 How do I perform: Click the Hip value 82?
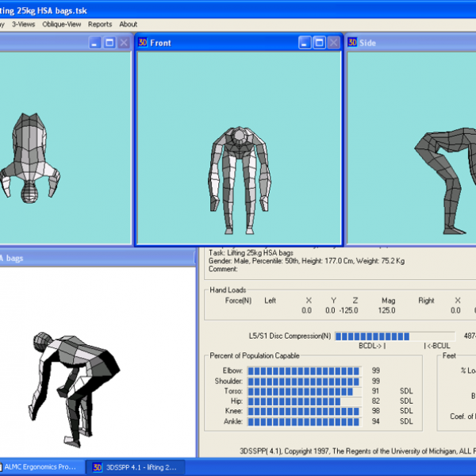(x=376, y=401)
